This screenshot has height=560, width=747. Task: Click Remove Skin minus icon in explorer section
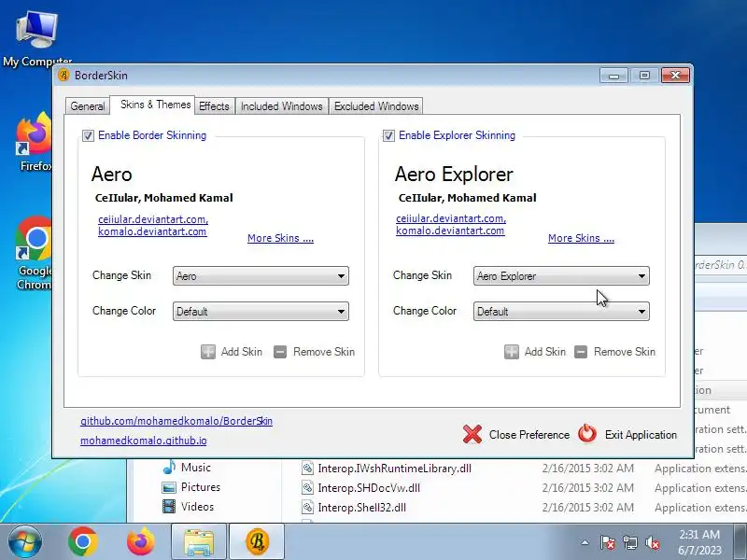coord(581,352)
